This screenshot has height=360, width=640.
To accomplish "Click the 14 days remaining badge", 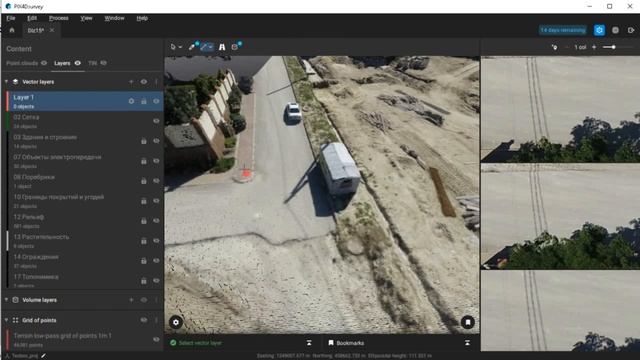I will coord(563,30).
